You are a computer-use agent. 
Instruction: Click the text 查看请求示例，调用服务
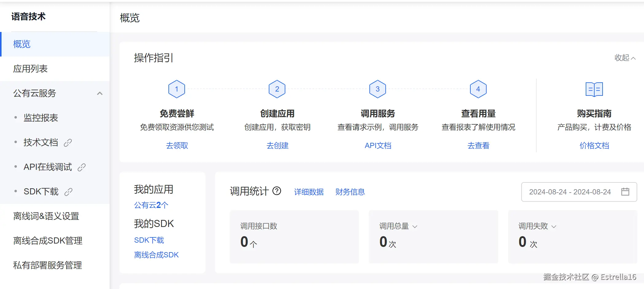click(378, 127)
